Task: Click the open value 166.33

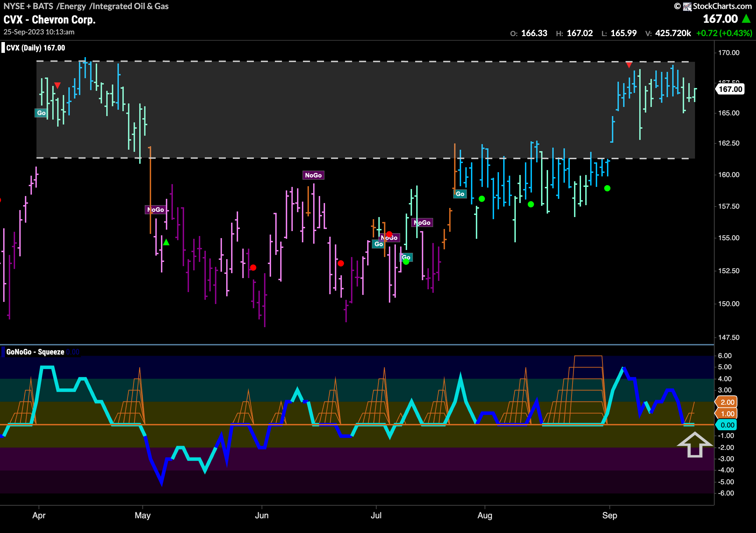Action: point(534,33)
